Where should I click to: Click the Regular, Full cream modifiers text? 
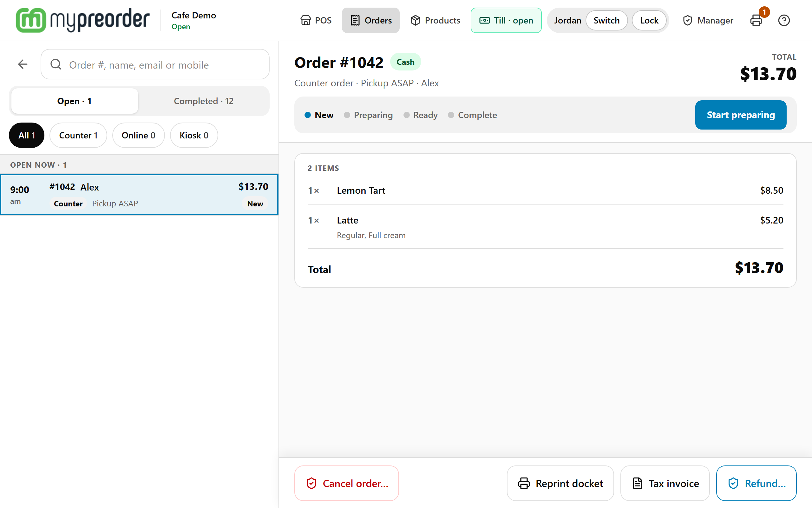371,235
